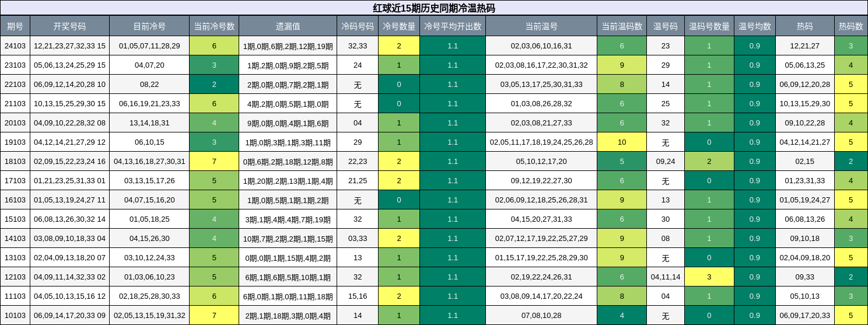Image resolution: width=868 pixels, height=325 pixels.
Task: Select period number 11103
Action: point(15,296)
